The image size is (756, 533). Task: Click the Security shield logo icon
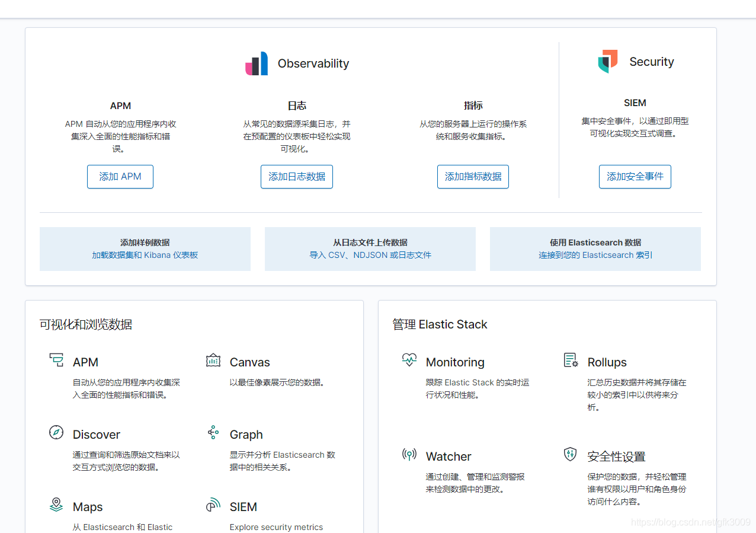point(608,62)
